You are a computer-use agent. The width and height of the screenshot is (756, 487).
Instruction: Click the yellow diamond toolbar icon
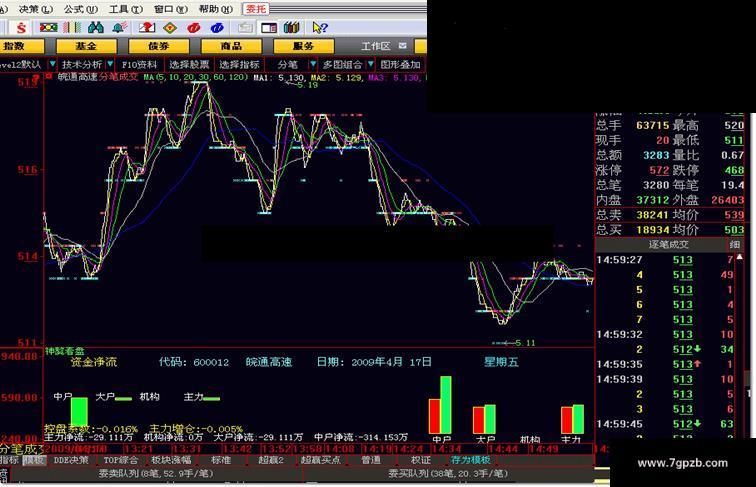pyautogui.click(x=170, y=28)
